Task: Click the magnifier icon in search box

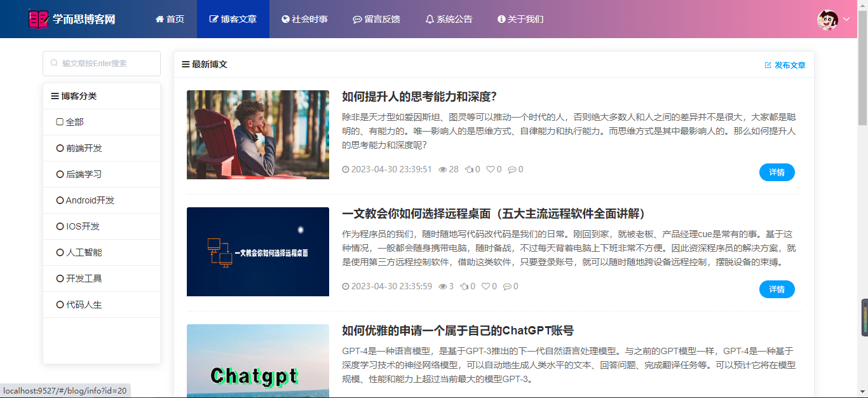Action: pos(54,64)
